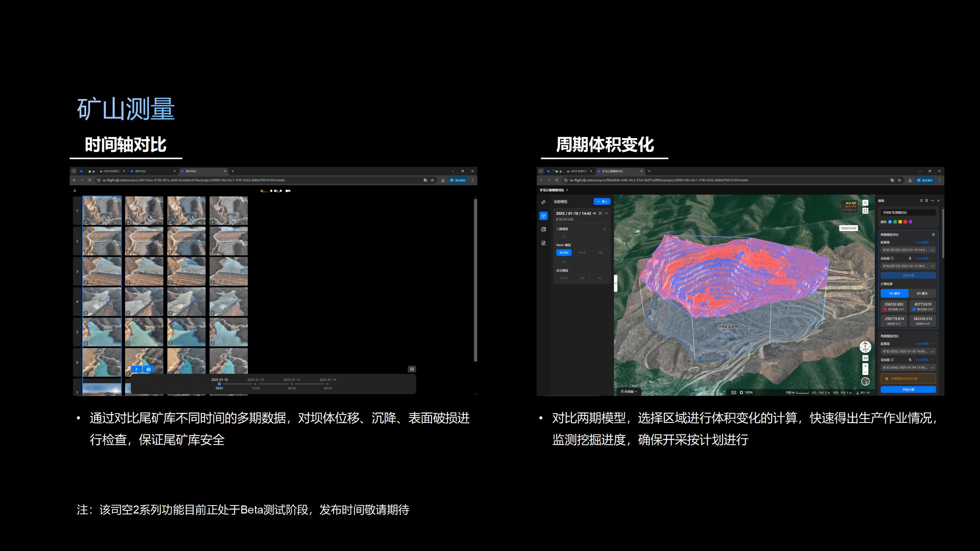
Task: Pick the green color swatch
Action: pyautogui.click(x=895, y=222)
